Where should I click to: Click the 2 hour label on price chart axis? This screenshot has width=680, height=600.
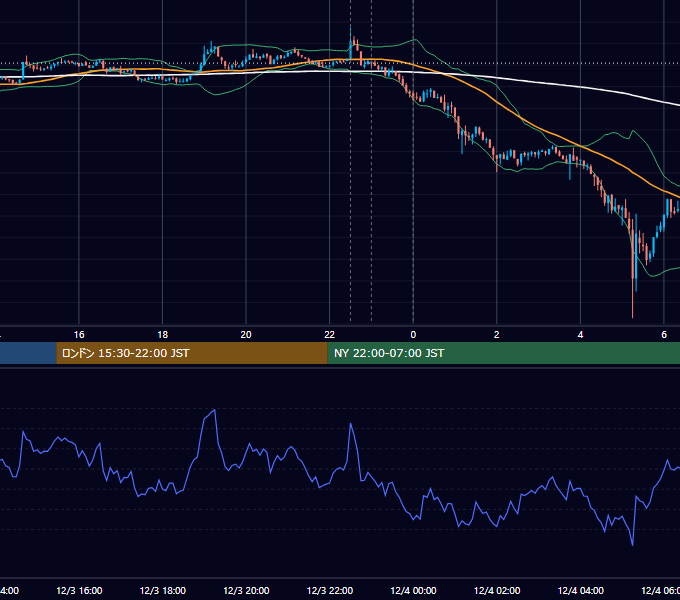(x=497, y=335)
